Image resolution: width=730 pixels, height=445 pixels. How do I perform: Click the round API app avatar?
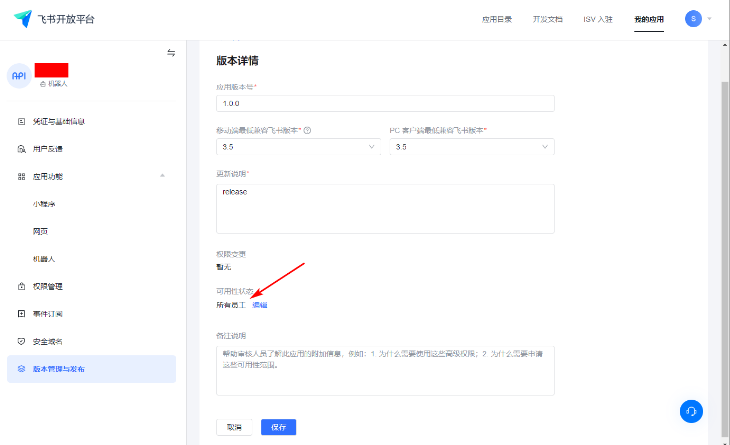click(19, 75)
